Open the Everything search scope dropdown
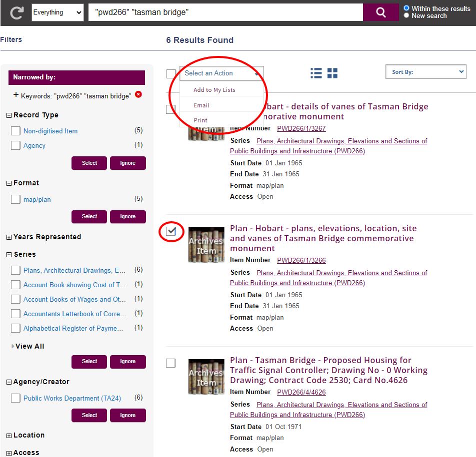Screen dimensions: 476x457 tap(57, 13)
